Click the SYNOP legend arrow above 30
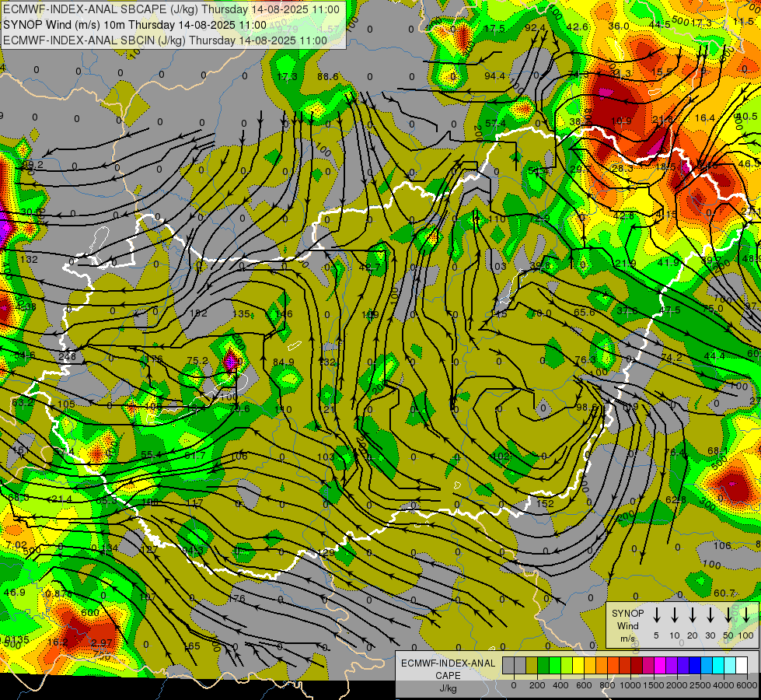761x700 pixels. tap(710, 615)
